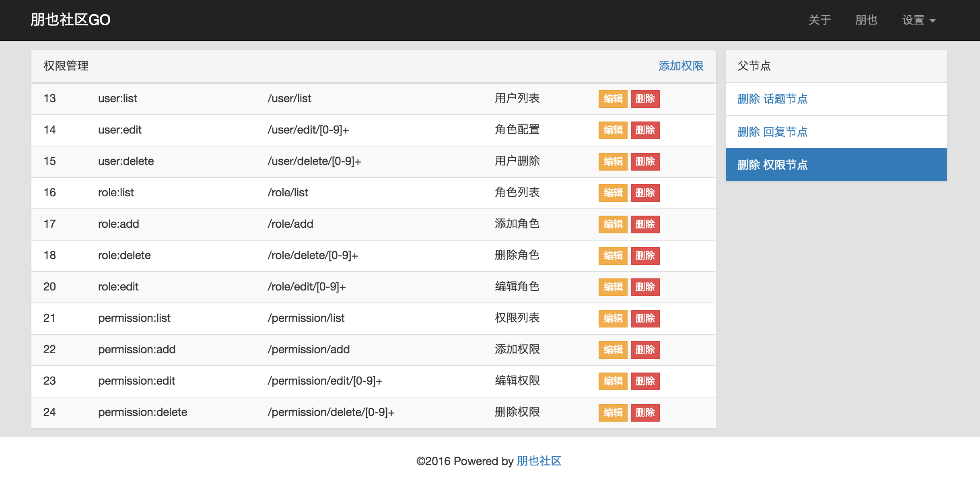980x486 pixels.
Task: Open the 朋也 nav link
Action: pos(866,20)
